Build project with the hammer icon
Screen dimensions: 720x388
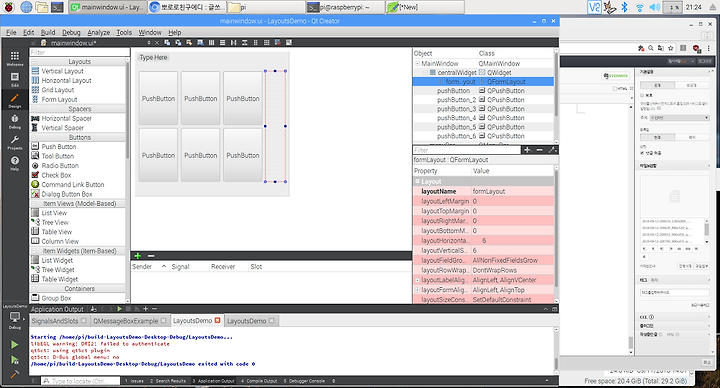tap(15, 374)
